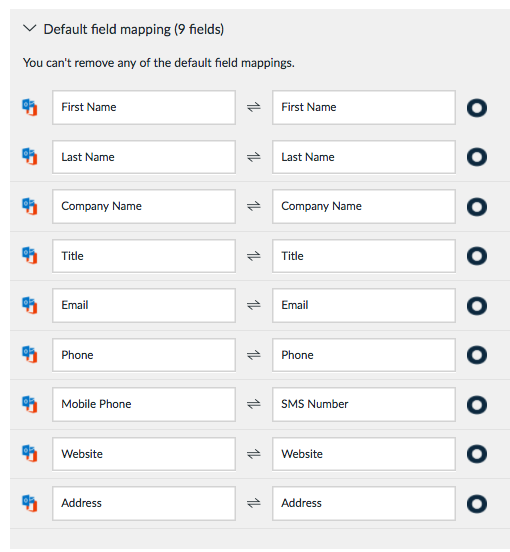This screenshot has height=552, width=510.
Task: Click the right Website field
Action: [364, 454]
